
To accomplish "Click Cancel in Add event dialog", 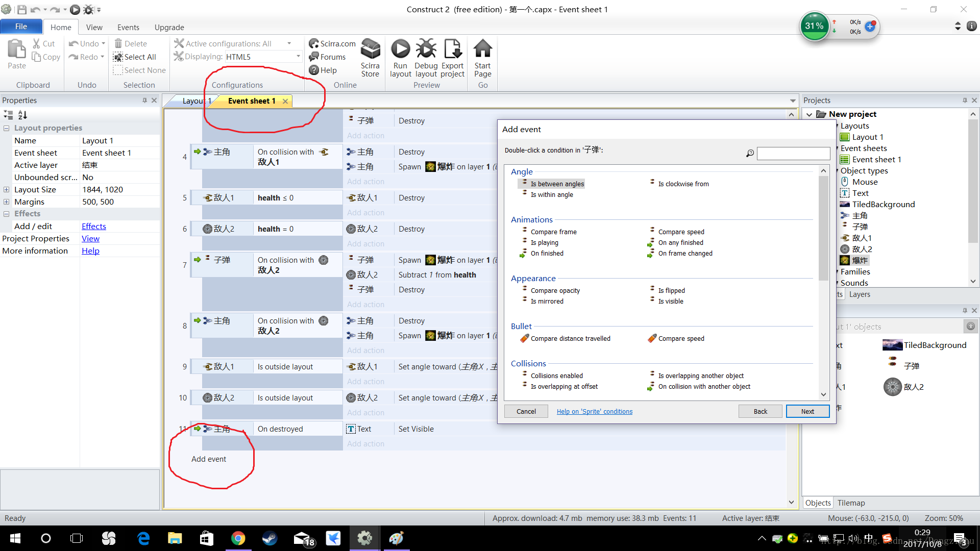I will pyautogui.click(x=526, y=411).
